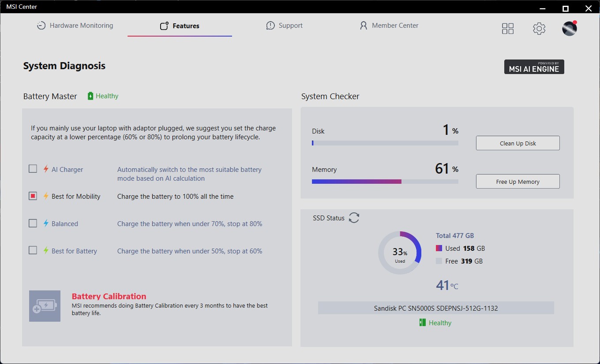Click the AI Charger description text
600x364 pixels.
pyautogui.click(x=189, y=174)
